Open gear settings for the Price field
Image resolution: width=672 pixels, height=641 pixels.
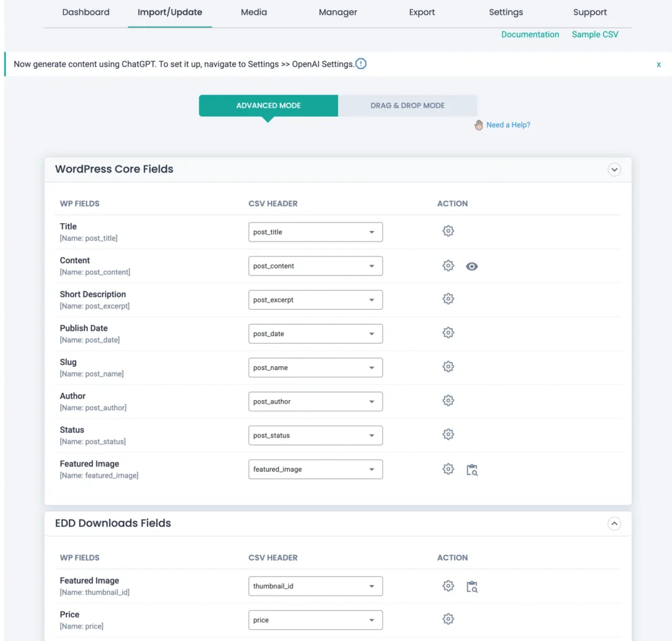click(448, 619)
